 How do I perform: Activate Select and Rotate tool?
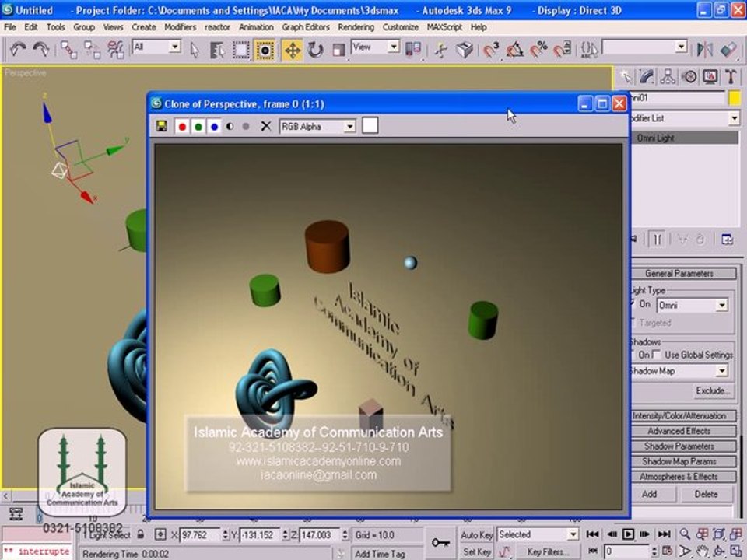click(x=315, y=50)
